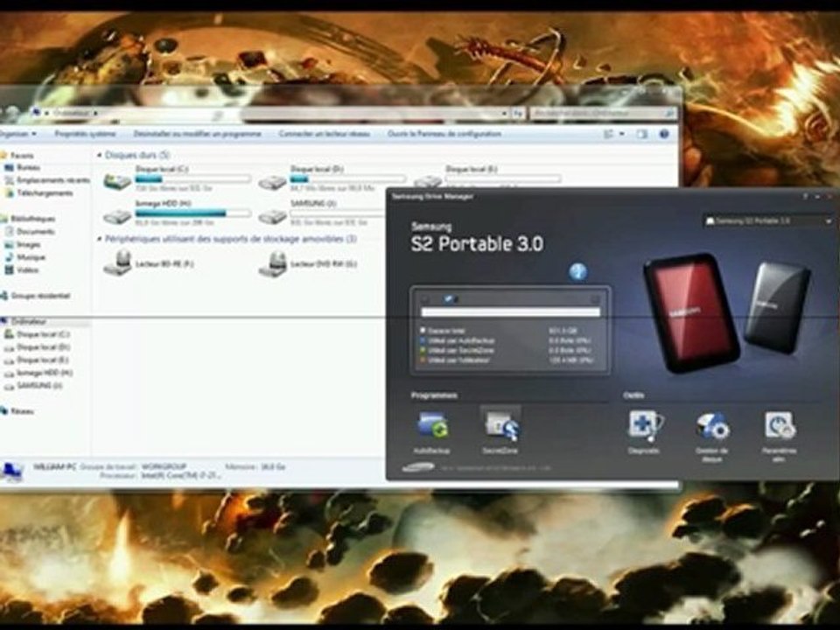The width and height of the screenshot is (840, 630).
Task: Click the Explorer search box
Action: 603,113
